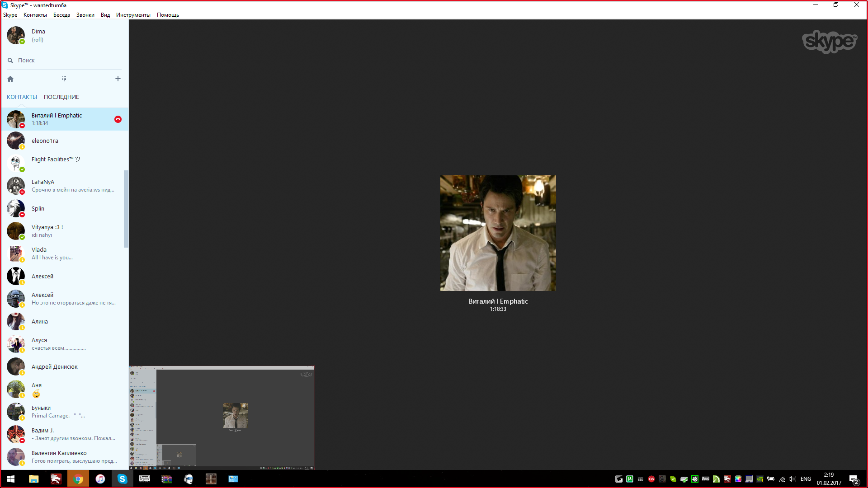Click the Skype taskbar icon
Viewport: 868px width, 488px height.
point(122,479)
